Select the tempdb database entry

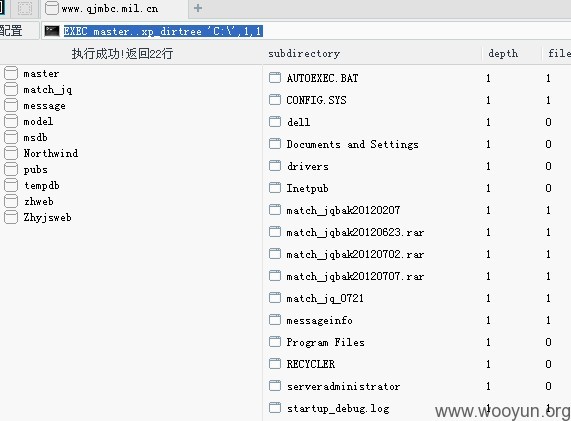click(x=42, y=185)
